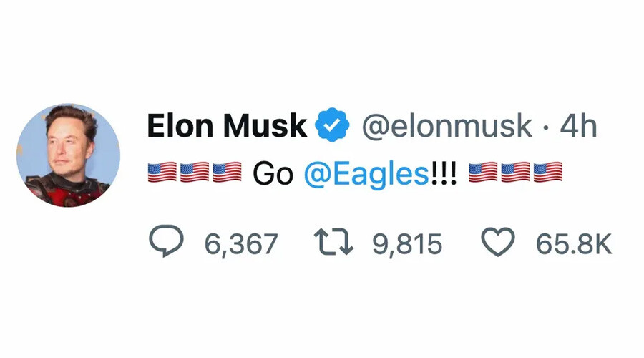644x358 pixels.
Task: Click the 9,815 retweet count
Action: (406, 244)
